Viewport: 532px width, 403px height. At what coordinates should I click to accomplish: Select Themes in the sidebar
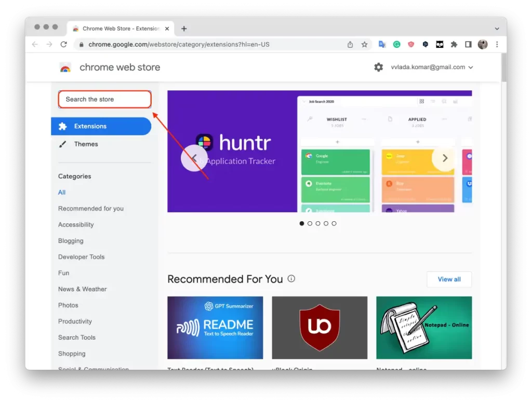(x=86, y=144)
